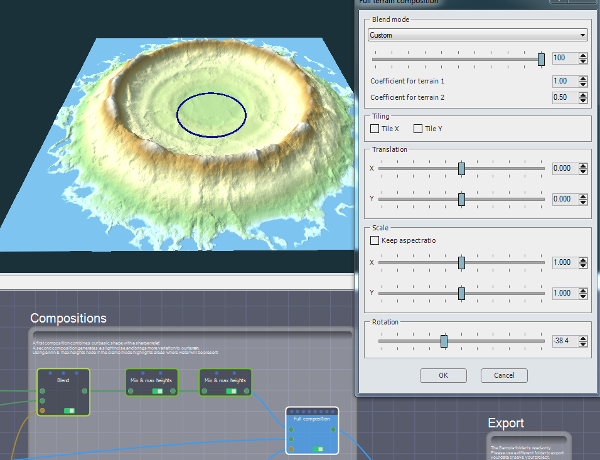Decrease blend strength with its down arrow
The image size is (600, 460).
click(x=583, y=61)
